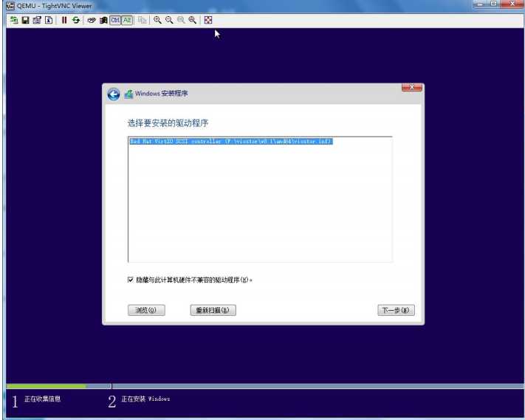Image resolution: width=525 pixels, height=420 pixels.
Task: Send Ctrl+Esc to remote machine
Action: (x=103, y=20)
